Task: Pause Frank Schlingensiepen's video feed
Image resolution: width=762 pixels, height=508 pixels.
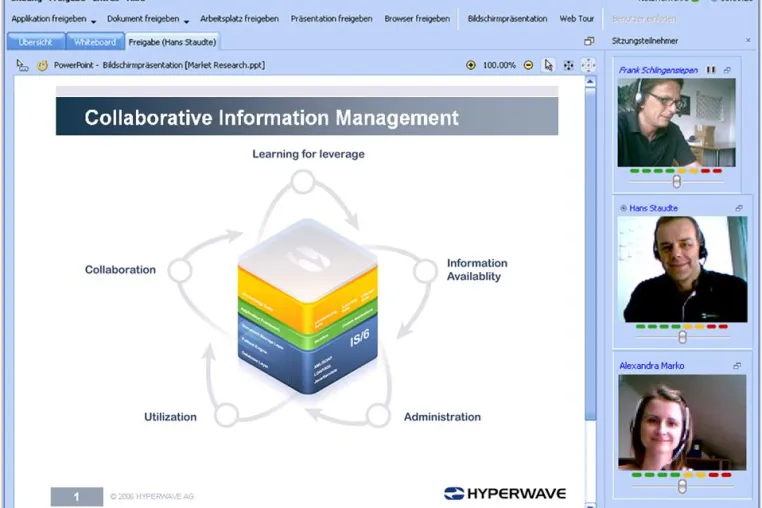Action: tap(711, 70)
